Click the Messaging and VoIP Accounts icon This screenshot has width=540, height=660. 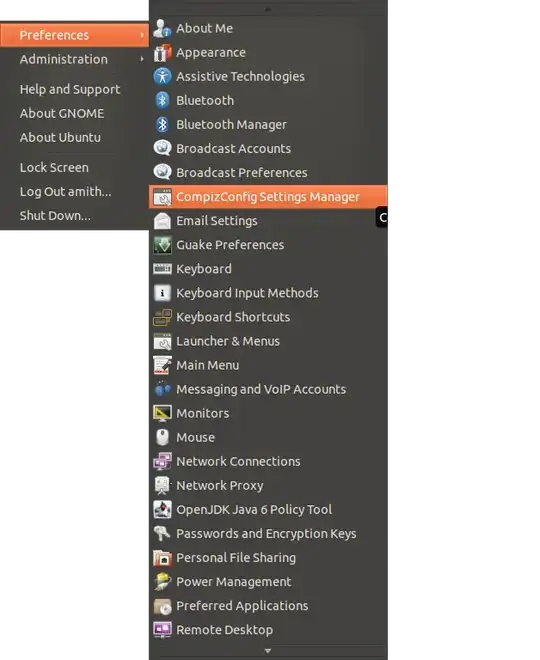pyautogui.click(x=162, y=389)
